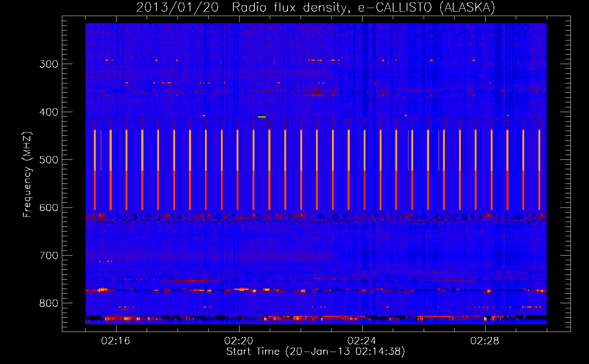Click the 500 frequency tick label

(49, 160)
